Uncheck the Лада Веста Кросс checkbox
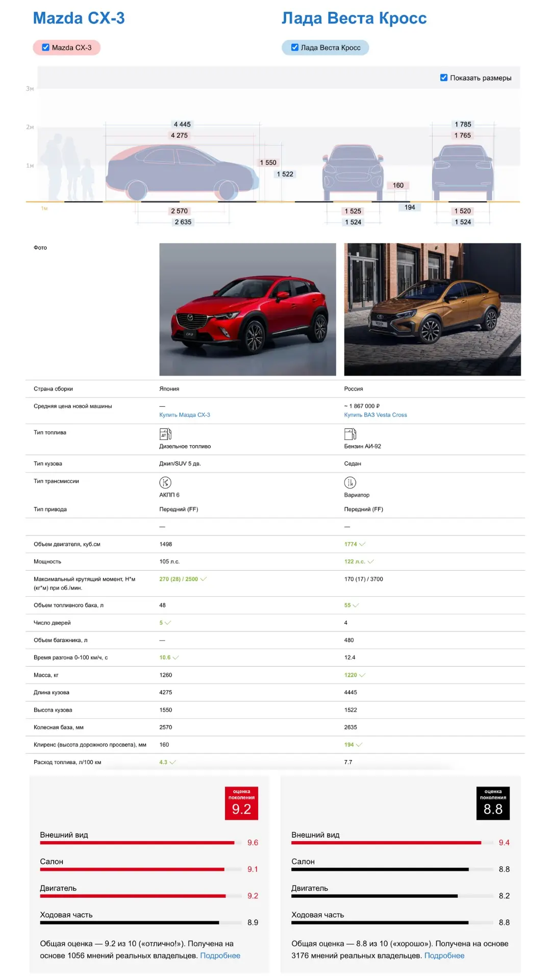The width and height of the screenshot is (551, 980). (x=294, y=47)
